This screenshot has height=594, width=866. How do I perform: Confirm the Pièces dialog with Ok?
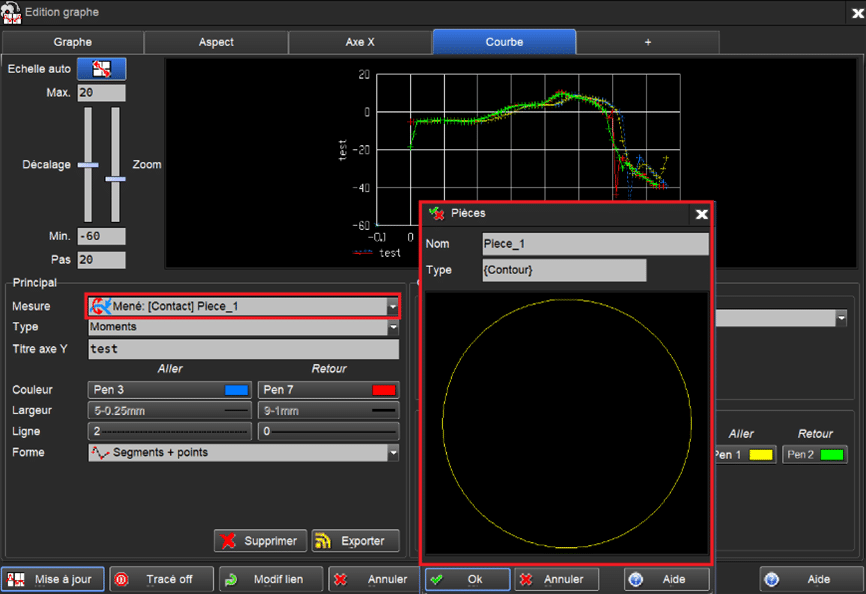[x=467, y=579]
